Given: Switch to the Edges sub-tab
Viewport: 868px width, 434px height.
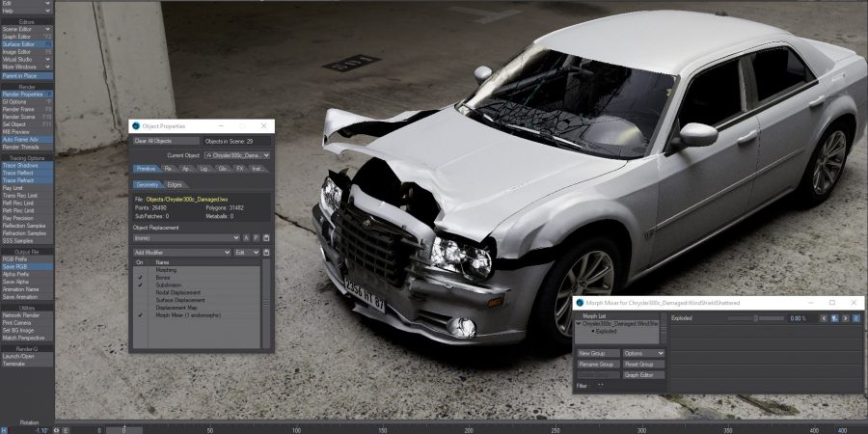Looking at the screenshot, I should 175,184.
